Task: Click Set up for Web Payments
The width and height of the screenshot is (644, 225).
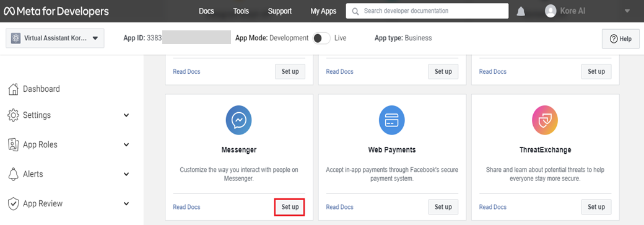Action: click(443, 207)
